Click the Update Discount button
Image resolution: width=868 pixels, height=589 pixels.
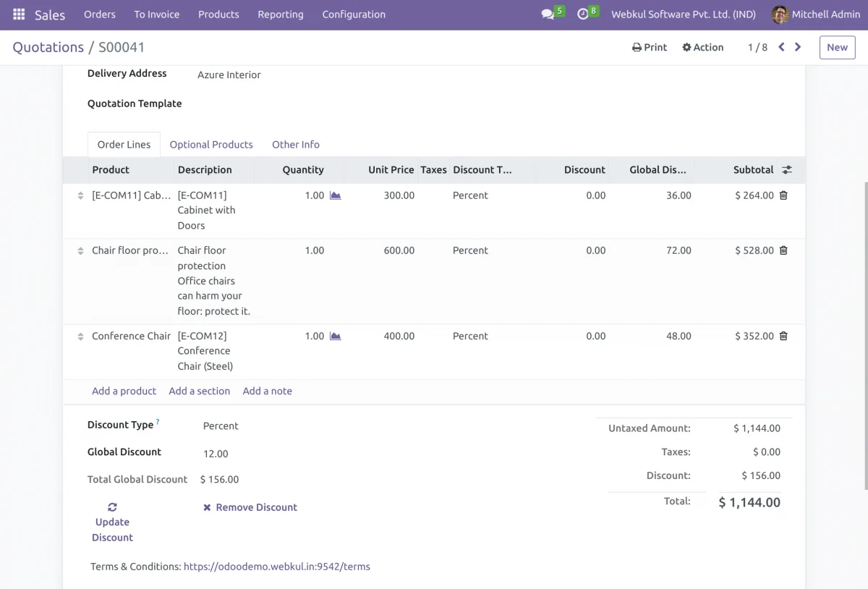112,522
